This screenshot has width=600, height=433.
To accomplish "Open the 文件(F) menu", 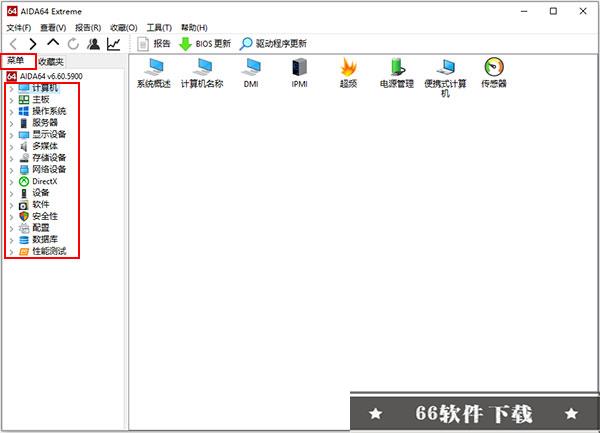I will (x=19, y=28).
